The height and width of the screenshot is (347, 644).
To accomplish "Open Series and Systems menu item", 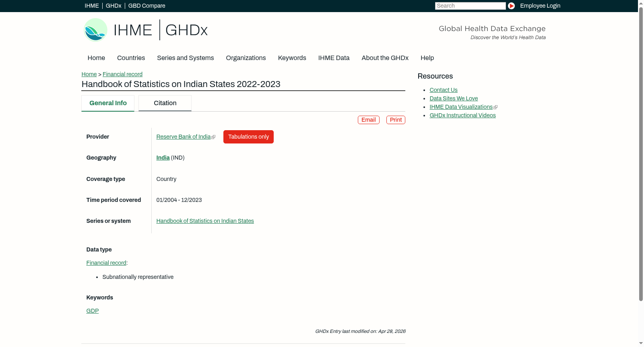I will click(x=186, y=58).
